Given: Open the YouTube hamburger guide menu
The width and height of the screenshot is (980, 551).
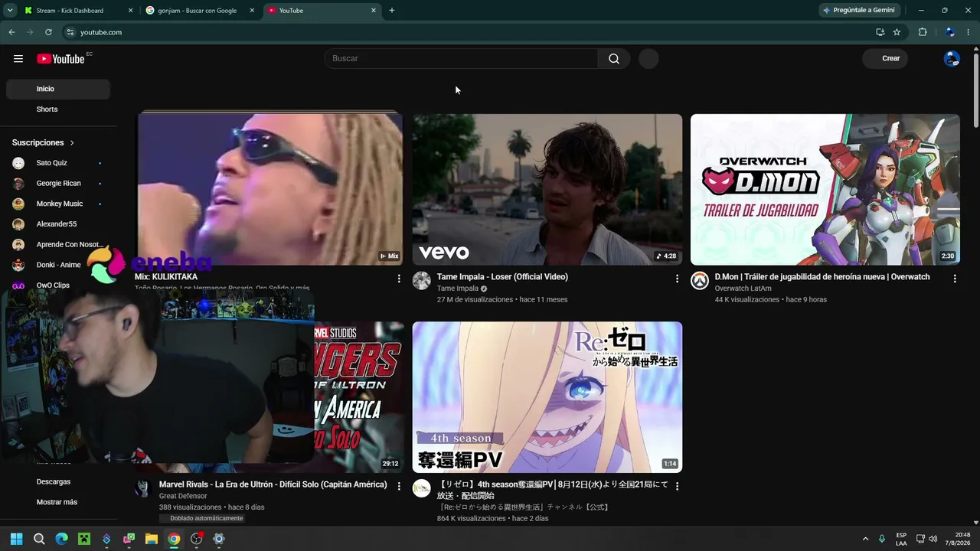Looking at the screenshot, I should [18, 59].
